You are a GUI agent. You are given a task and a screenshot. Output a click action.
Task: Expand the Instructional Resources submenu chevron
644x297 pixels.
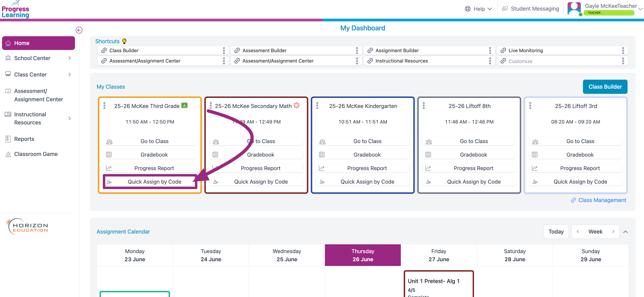pos(70,118)
